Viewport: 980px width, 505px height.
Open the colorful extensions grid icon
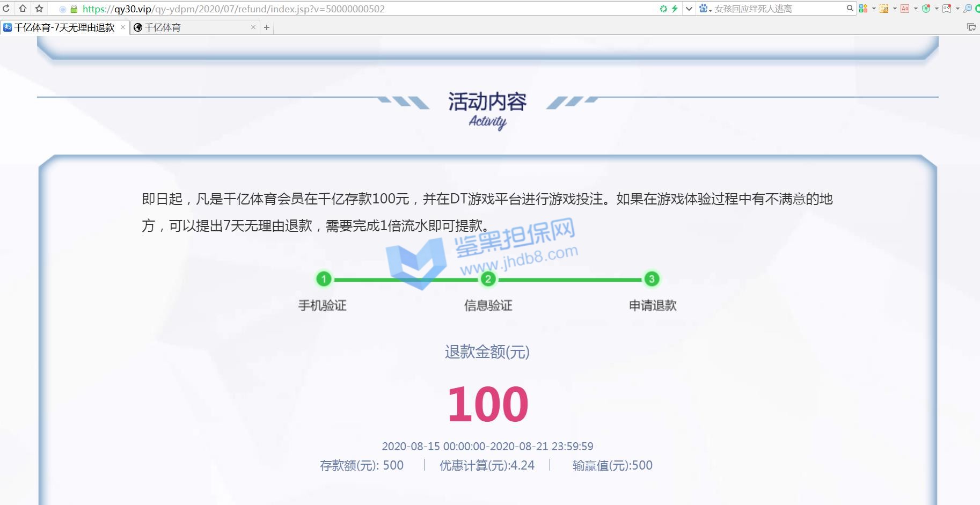[x=863, y=9]
